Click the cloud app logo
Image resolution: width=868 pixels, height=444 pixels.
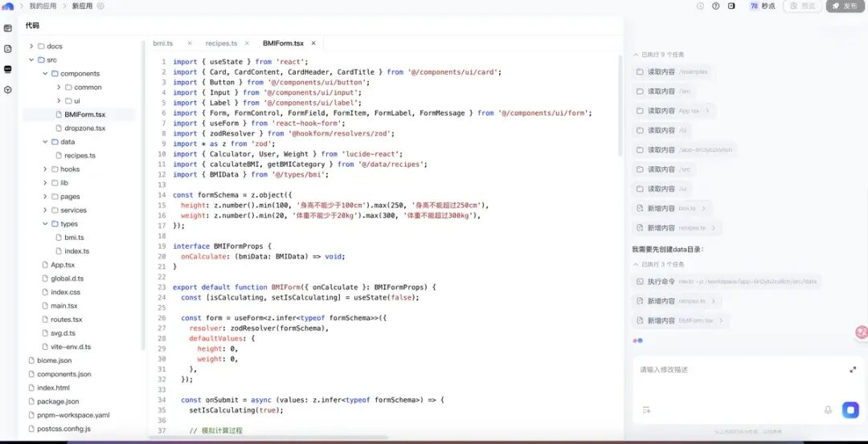tap(8, 6)
